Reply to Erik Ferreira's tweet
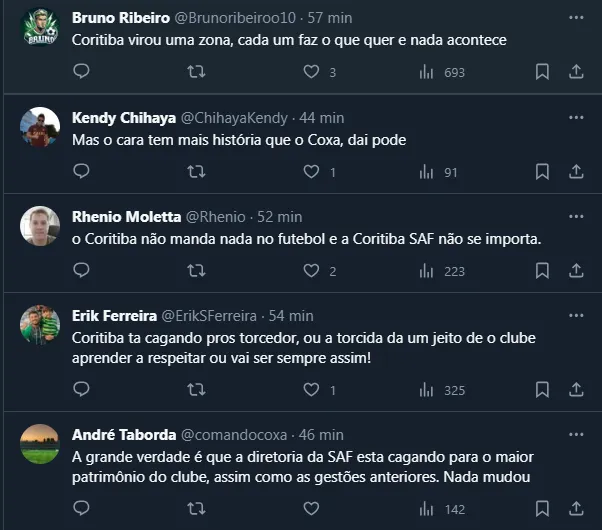 82,390
